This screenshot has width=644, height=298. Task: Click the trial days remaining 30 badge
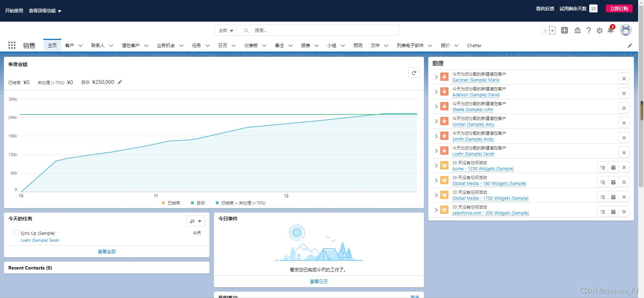click(593, 9)
